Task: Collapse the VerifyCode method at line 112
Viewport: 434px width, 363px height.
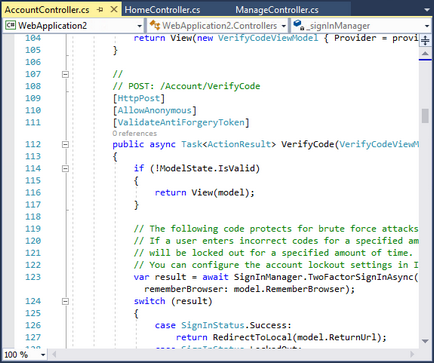Action: coord(65,145)
